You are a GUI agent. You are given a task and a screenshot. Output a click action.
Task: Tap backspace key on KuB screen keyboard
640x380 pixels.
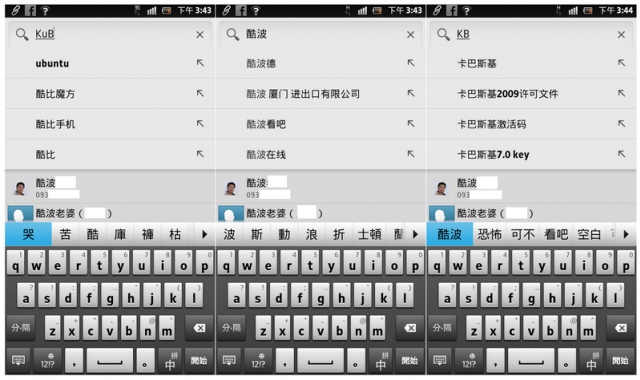point(199,328)
